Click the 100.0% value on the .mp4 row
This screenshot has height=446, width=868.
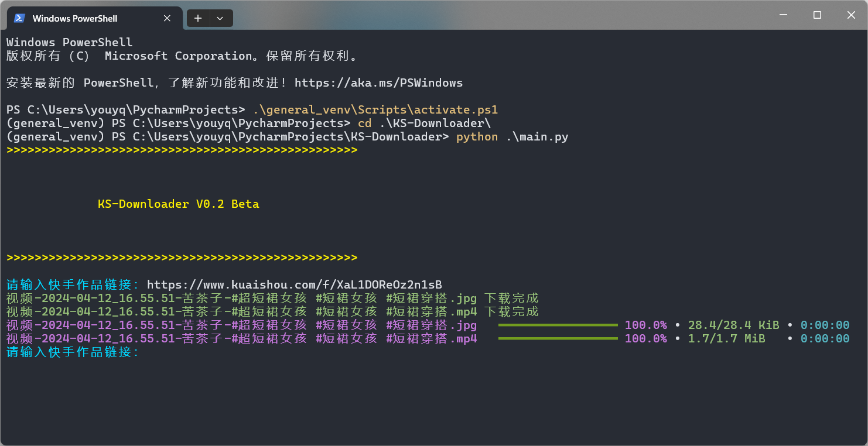click(646, 339)
